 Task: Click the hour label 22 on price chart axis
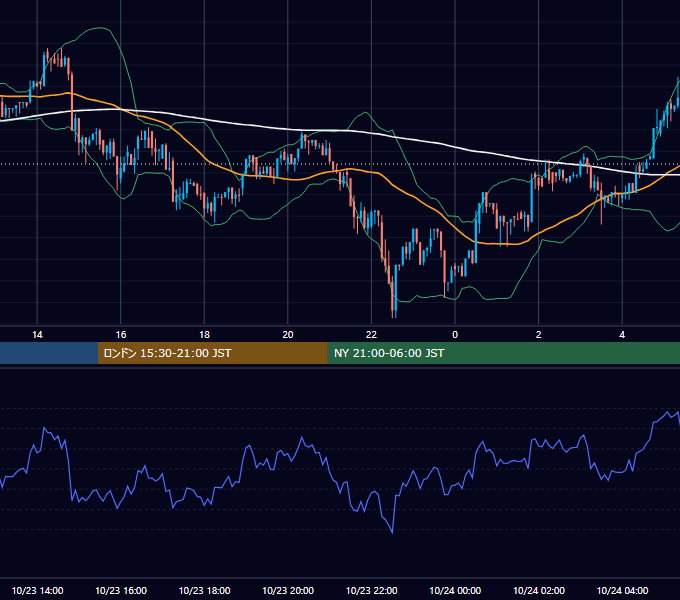pyautogui.click(x=371, y=335)
